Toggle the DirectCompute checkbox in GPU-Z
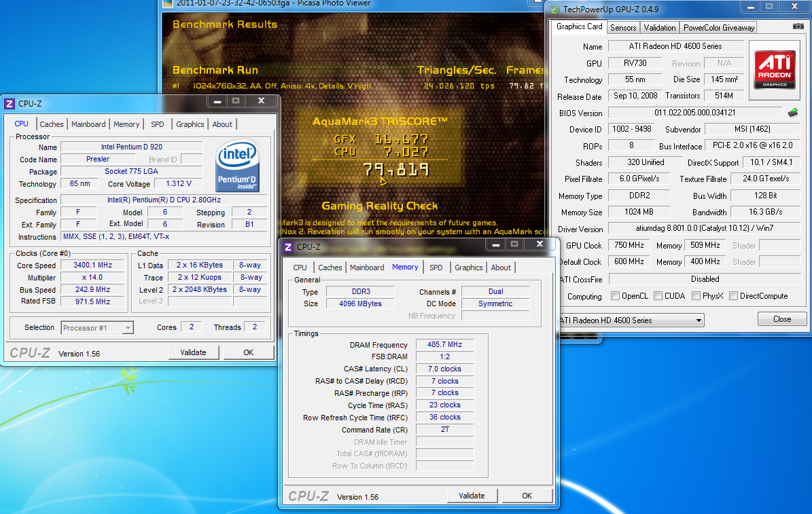This screenshot has height=514, width=812. click(x=733, y=296)
